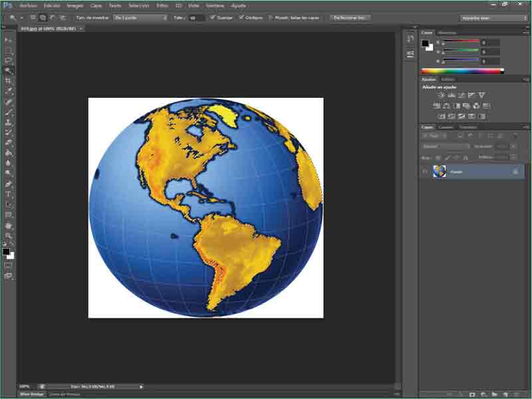Viewport: 532px width, 399px height.
Task: Select the Horizontal Type tool
Action: [9, 194]
